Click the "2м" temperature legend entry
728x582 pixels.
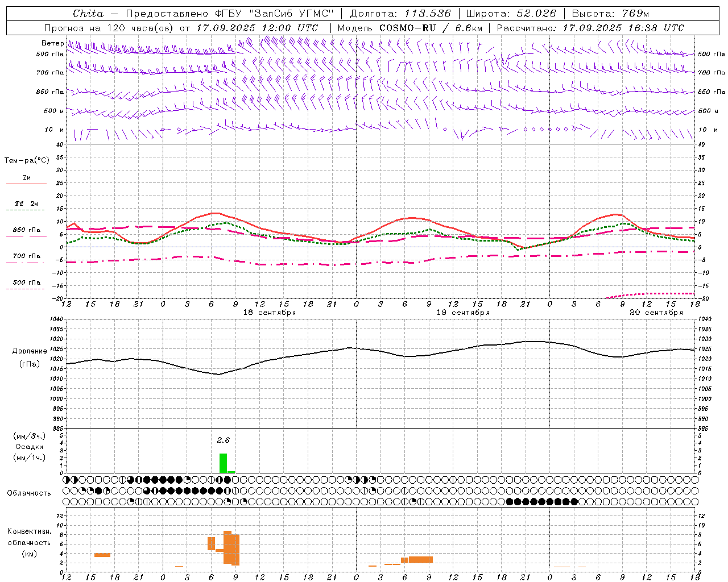point(27,177)
